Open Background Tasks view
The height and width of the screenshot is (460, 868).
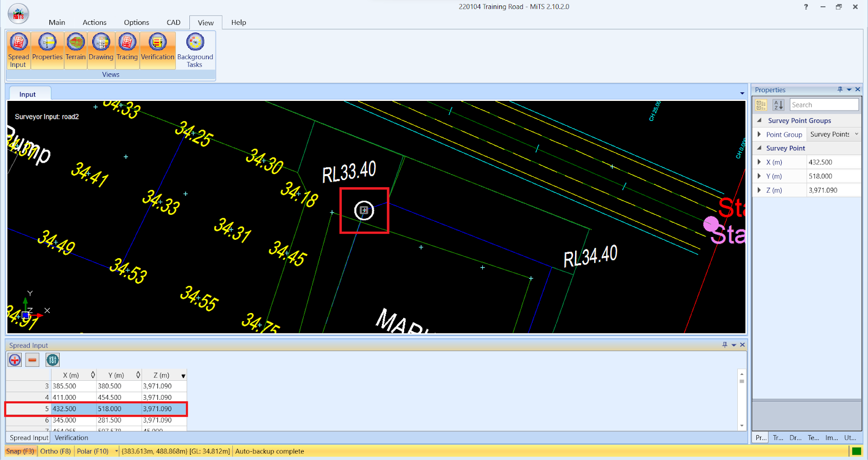pos(195,50)
